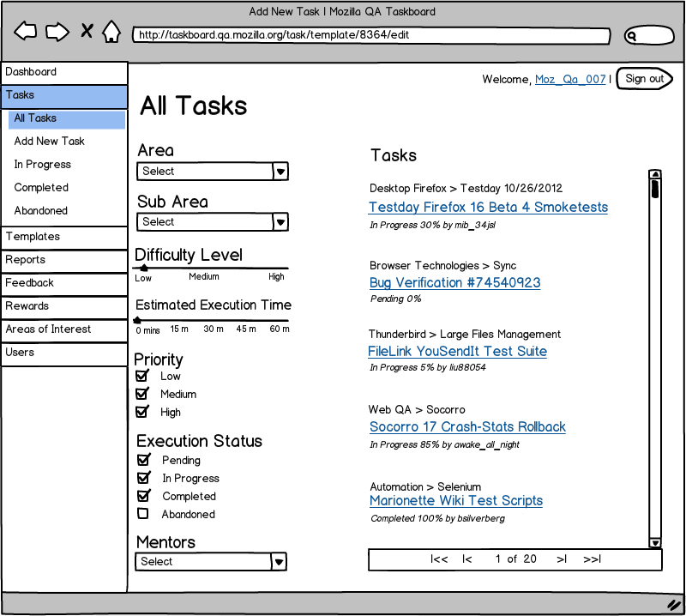Open Add New Task in the sidebar
Viewport: 686px width, 616px height.
click(x=49, y=141)
